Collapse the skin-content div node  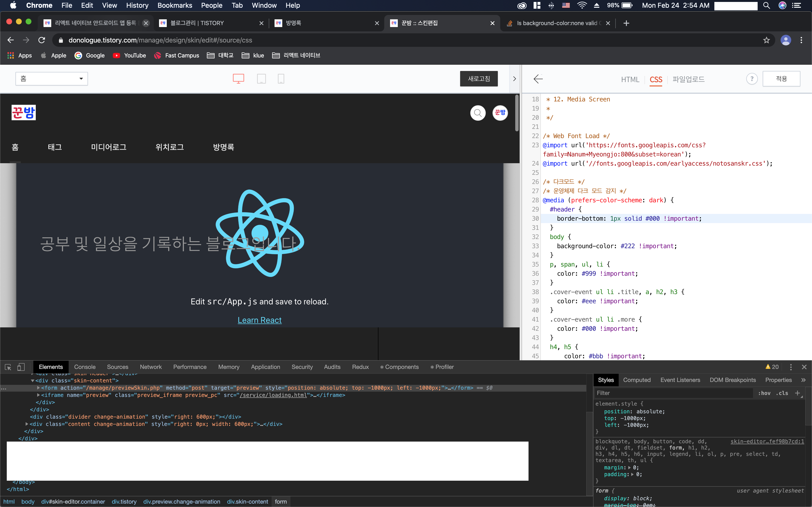pos(33,380)
